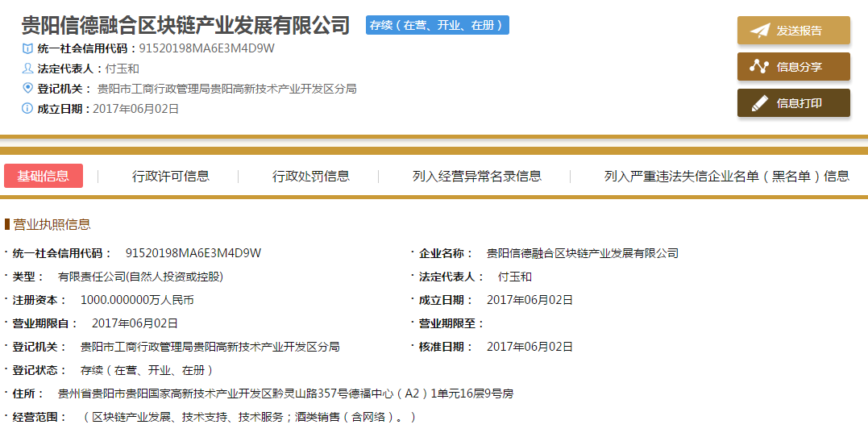Viewport: 868px width, 433px height.
Task: Open the 行政处罚信息 tab
Action: [x=310, y=176]
